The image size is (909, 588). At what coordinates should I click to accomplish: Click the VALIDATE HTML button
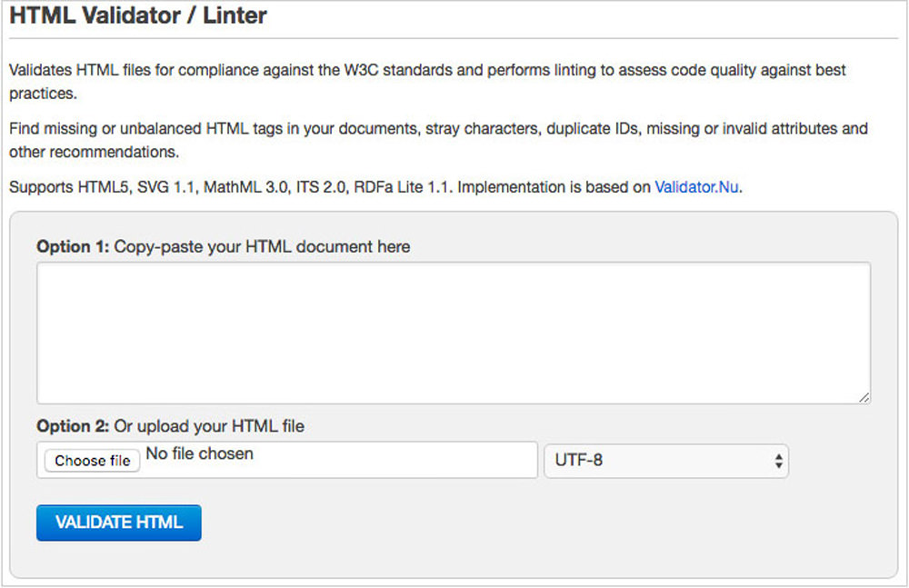(118, 523)
